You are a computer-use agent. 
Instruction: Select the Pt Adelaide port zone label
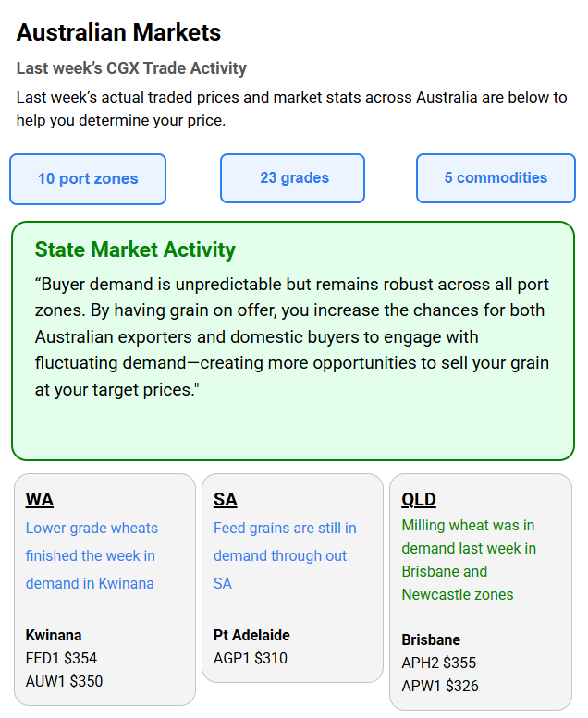click(251, 635)
